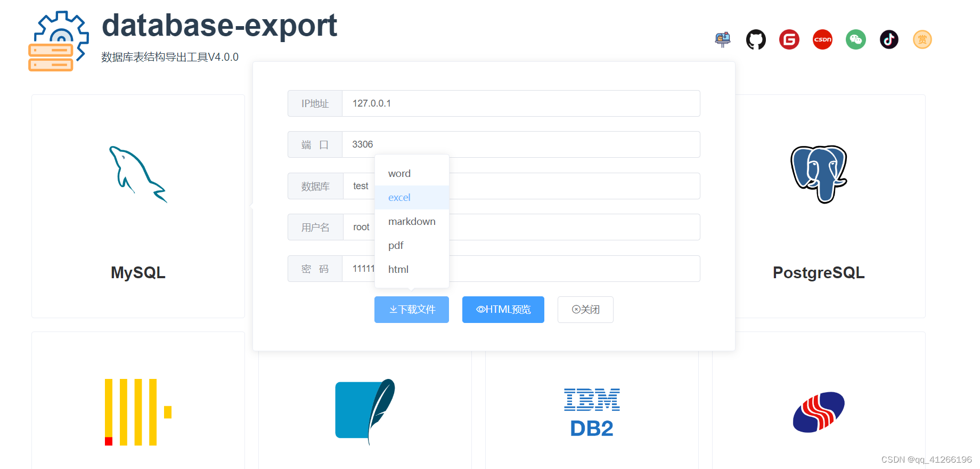Open the CSDN icon link
This screenshot has height=469, width=980.
pyautogui.click(x=822, y=39)
